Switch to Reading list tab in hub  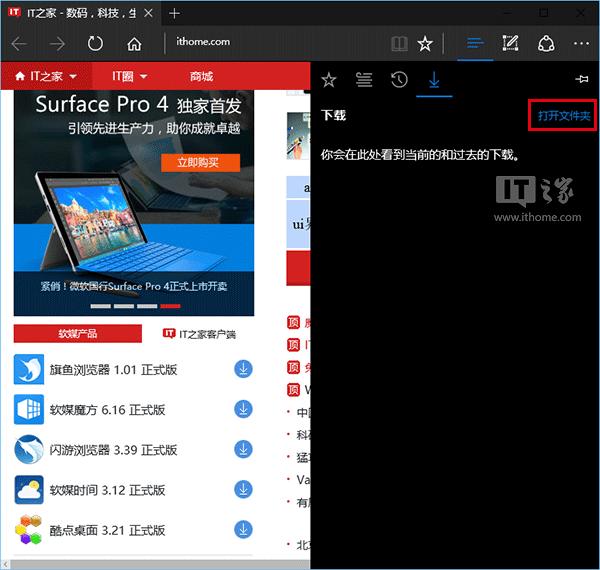pos(364,80)
